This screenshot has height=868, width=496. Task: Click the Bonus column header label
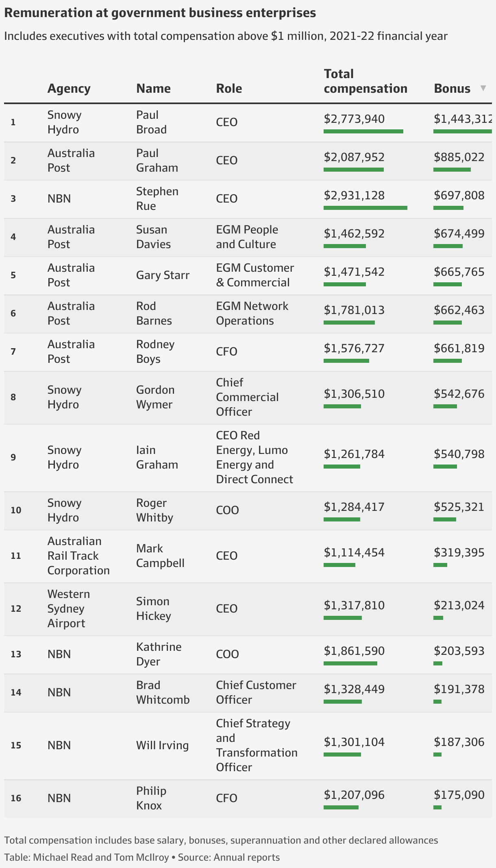click(452, 88)
